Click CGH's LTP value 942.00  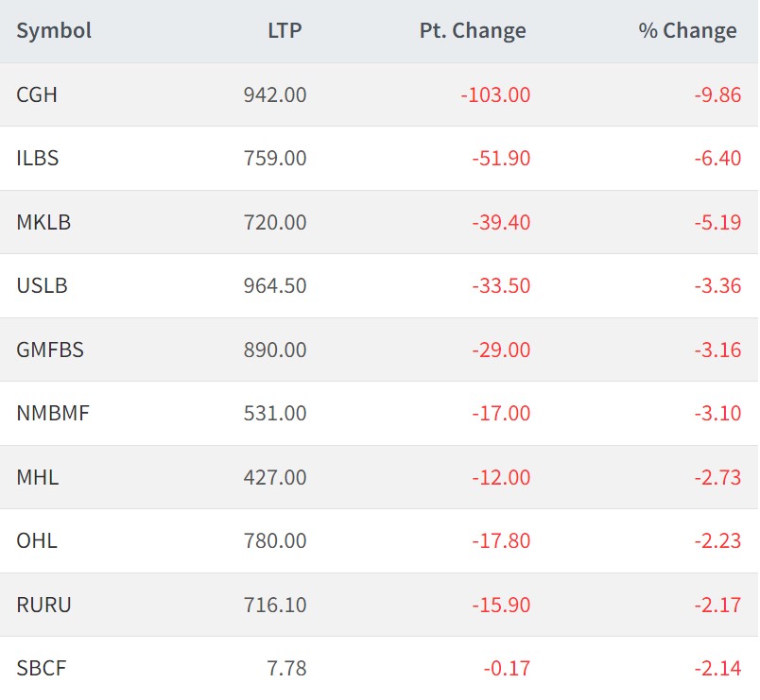point(276,94)
